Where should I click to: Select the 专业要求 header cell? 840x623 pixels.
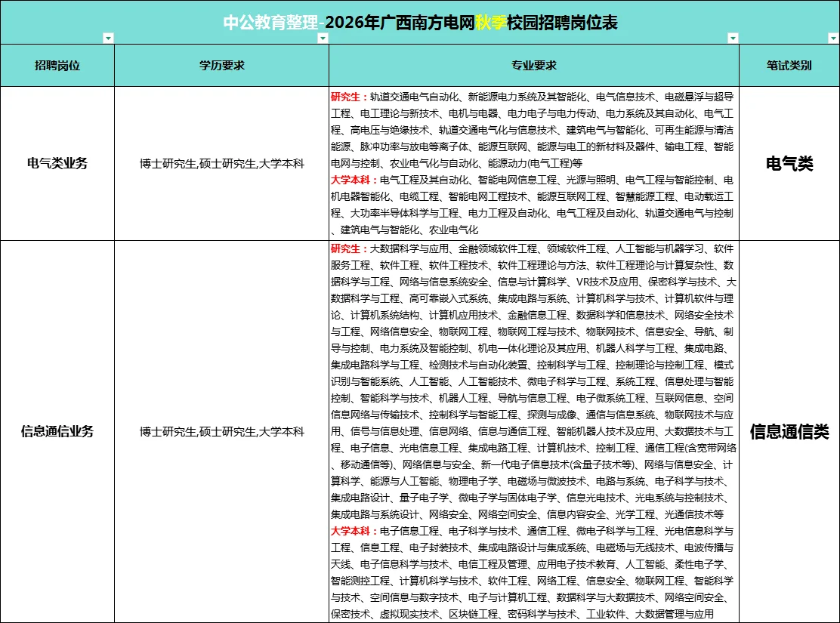pyautogui.click(x=534, y=66)
